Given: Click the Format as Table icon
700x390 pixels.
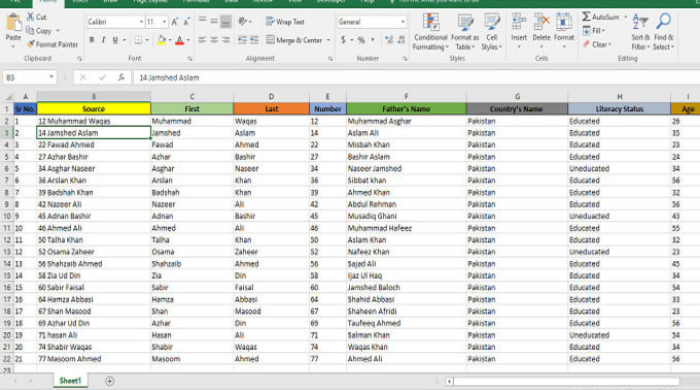Looking at the screenshot, I should pos(465,22).
